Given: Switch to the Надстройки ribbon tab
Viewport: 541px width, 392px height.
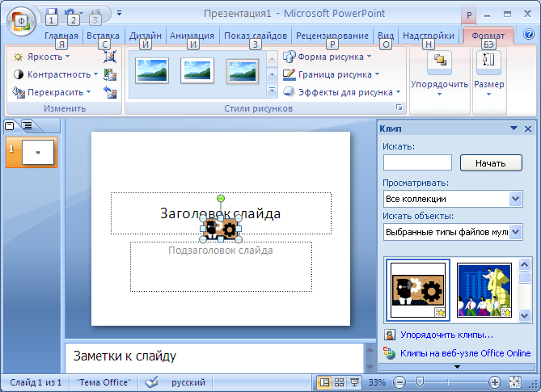Looking at the screenshot, I should point(429,36).
